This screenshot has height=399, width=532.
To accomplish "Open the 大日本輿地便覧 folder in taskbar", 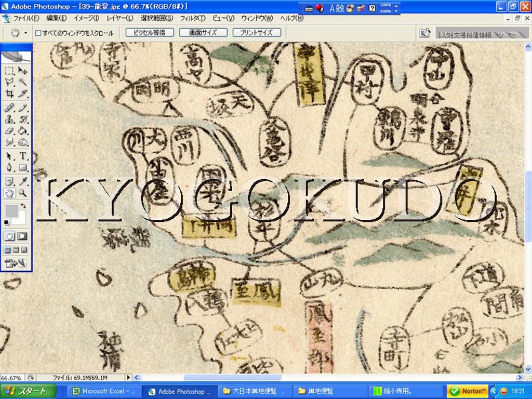I will (254, 392).
